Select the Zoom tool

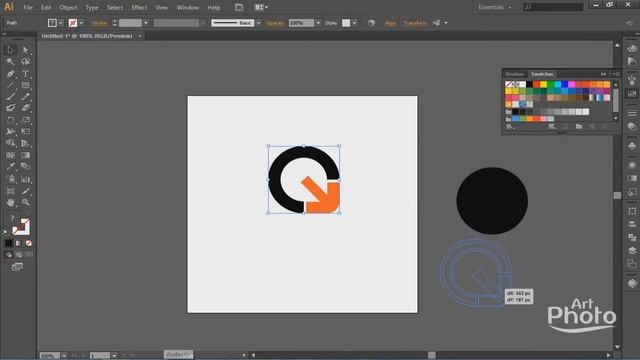tap(25, 202)
